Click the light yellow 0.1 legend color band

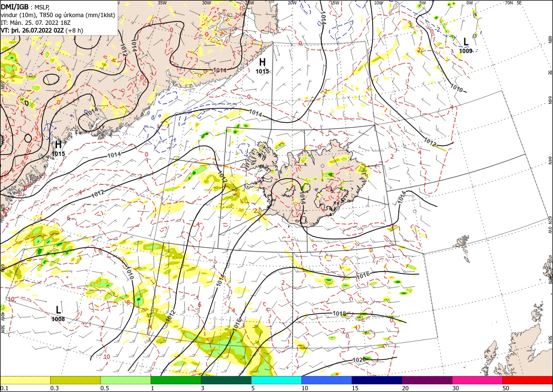[x=25, y=380]
